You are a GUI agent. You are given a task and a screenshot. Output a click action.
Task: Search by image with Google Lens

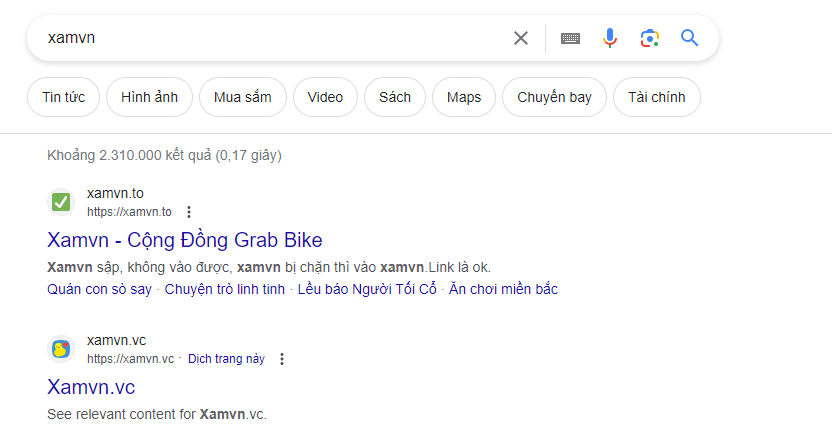[650, 38]
